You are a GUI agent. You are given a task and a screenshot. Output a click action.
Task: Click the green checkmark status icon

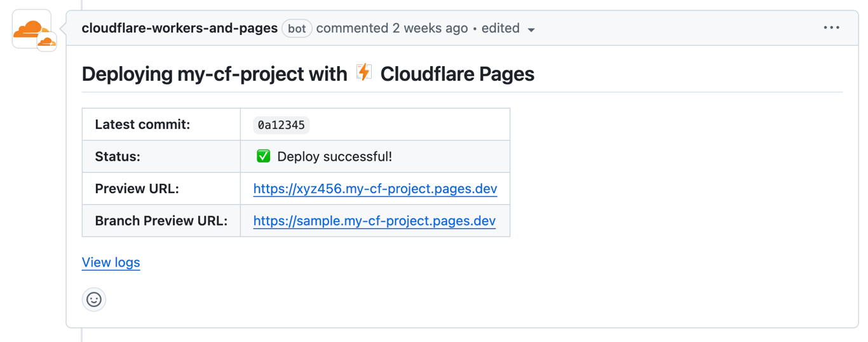point(263,156)
